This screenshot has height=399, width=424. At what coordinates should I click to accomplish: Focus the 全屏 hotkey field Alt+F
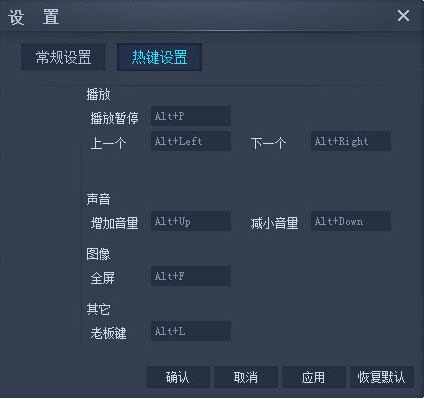(x=191, y=276)
